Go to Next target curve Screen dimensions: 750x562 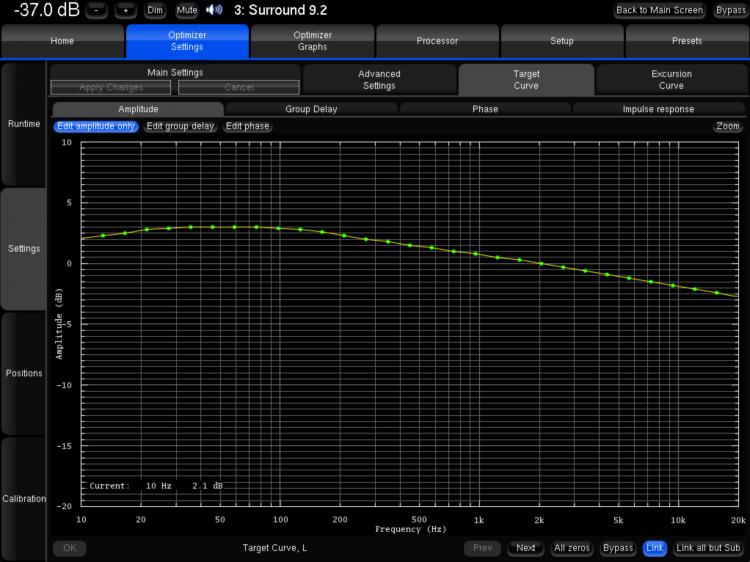click(525, 548)
